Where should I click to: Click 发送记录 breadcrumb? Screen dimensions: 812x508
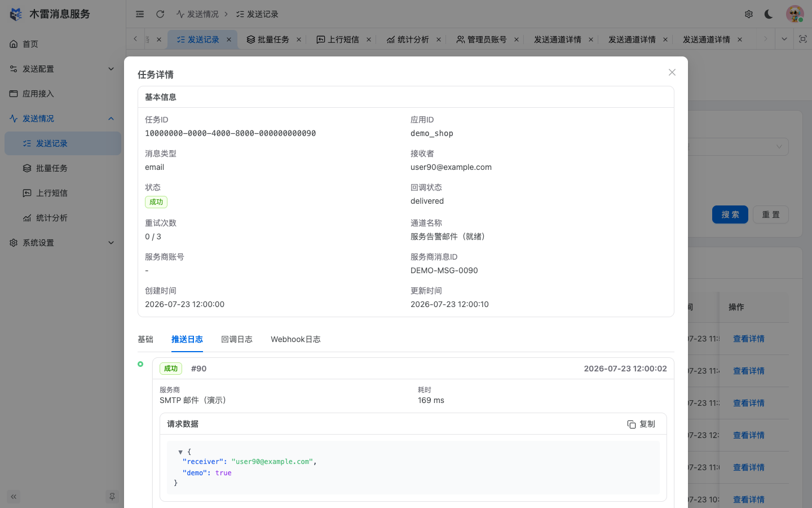[257, 14]
